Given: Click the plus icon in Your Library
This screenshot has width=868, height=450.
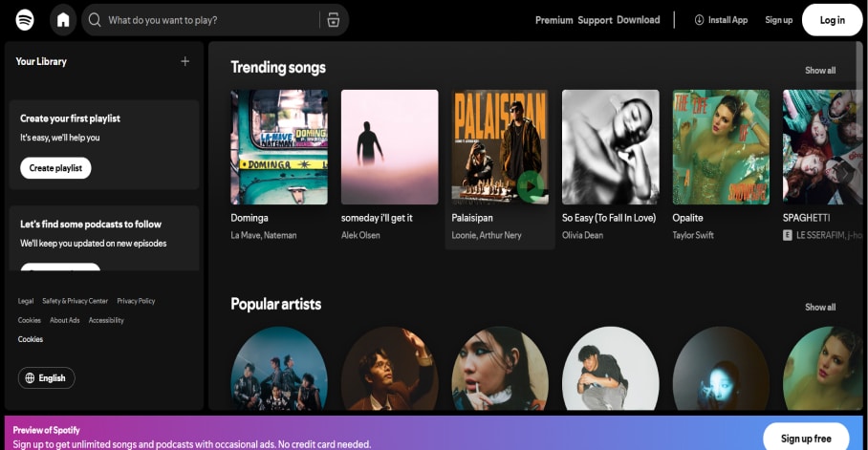Looking at the screenshot, I should pyautogui.click(x=184, y=61).
